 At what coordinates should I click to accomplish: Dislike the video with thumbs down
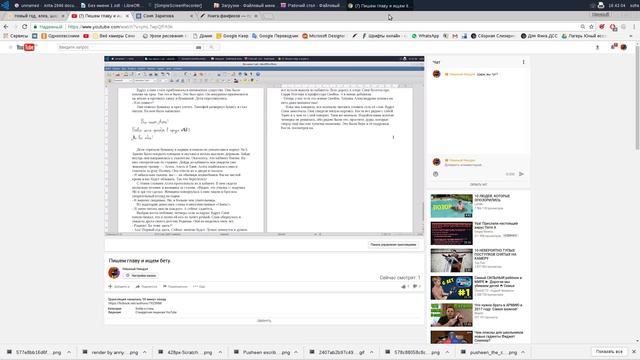click(x=416, y=287)
